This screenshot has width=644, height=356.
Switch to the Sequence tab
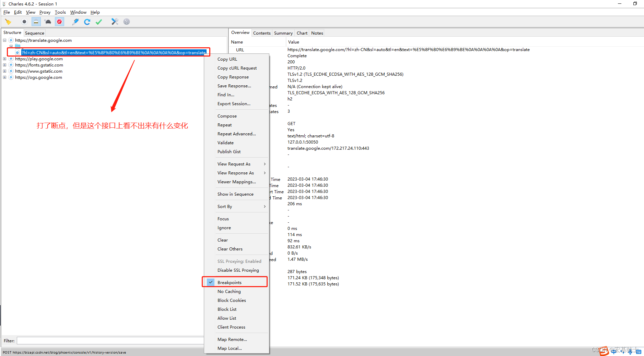[x=35, y=33]
